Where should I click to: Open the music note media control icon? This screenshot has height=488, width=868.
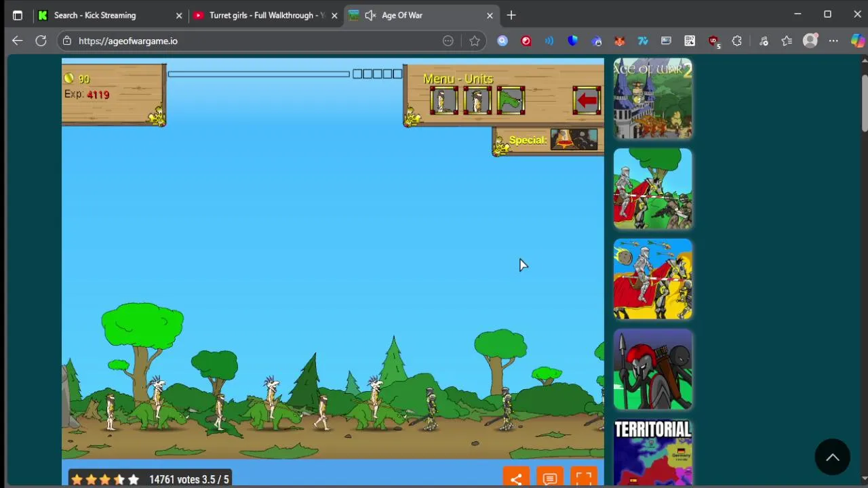764,41
